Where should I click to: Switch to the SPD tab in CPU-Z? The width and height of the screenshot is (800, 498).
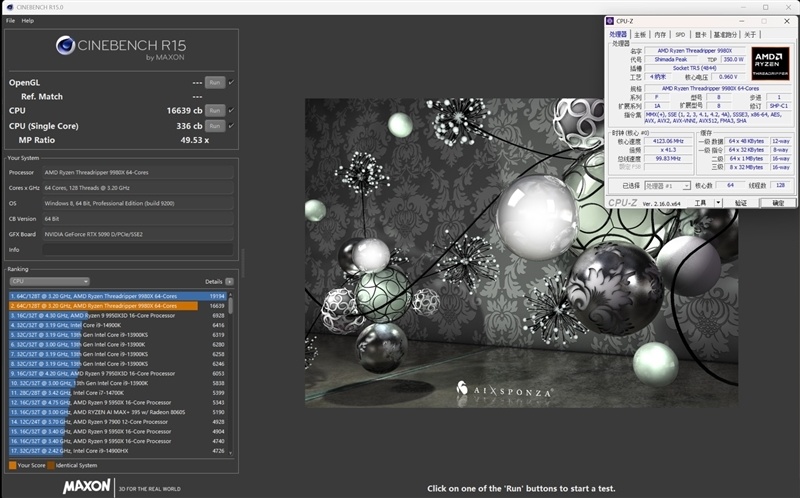[x=680, y=34]
